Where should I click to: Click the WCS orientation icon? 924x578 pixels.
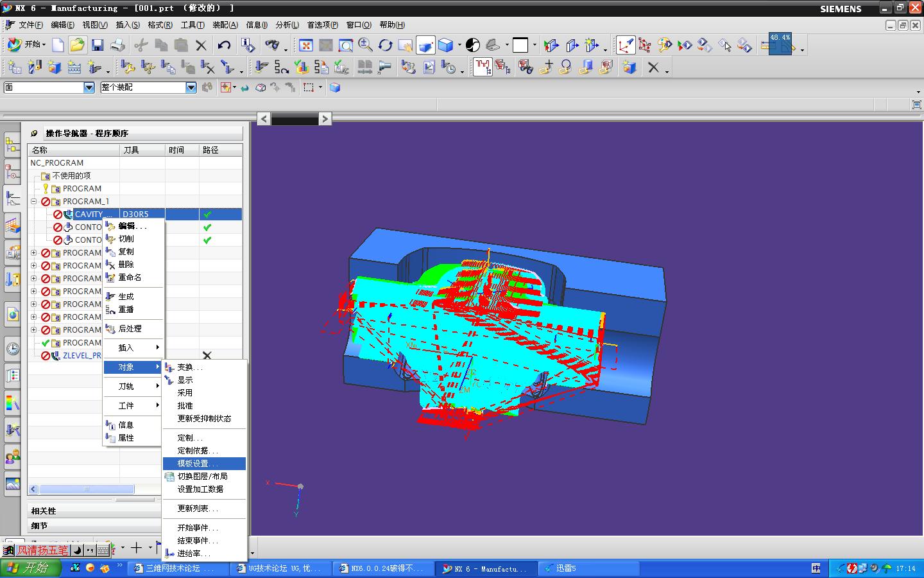[x=626, y=45]
